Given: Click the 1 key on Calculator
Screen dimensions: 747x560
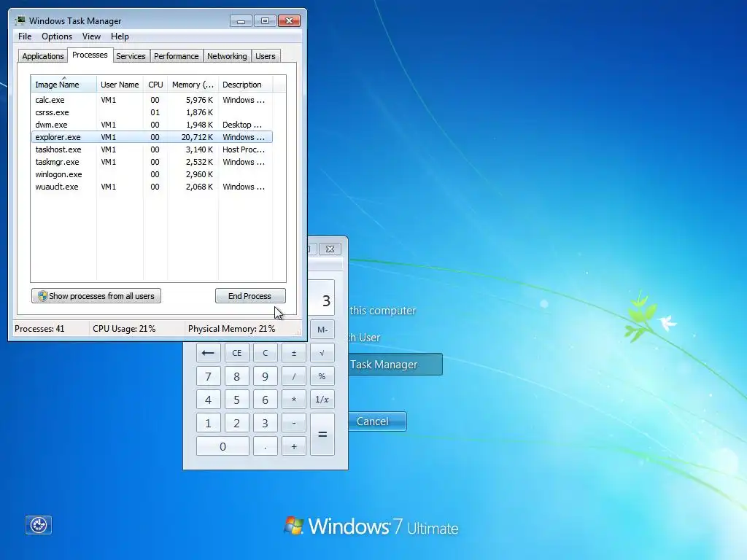Looking at the screenshot, I should 208,423.
